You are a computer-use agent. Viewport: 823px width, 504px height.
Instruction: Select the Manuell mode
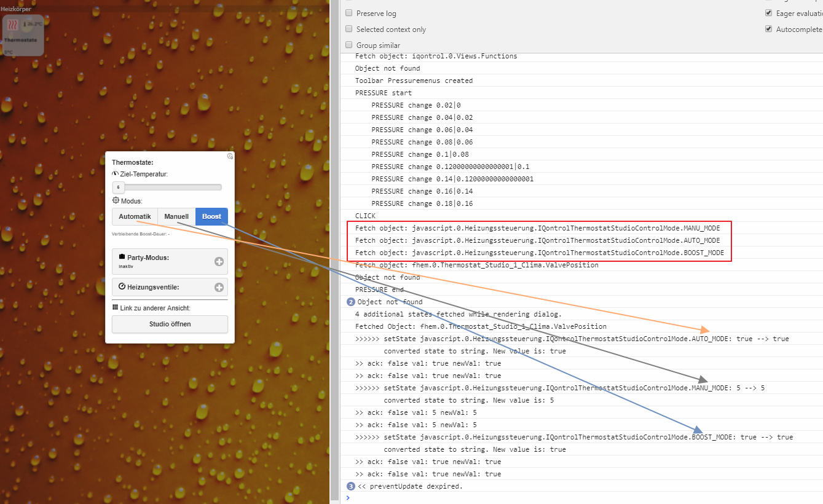tap(176, 216)
